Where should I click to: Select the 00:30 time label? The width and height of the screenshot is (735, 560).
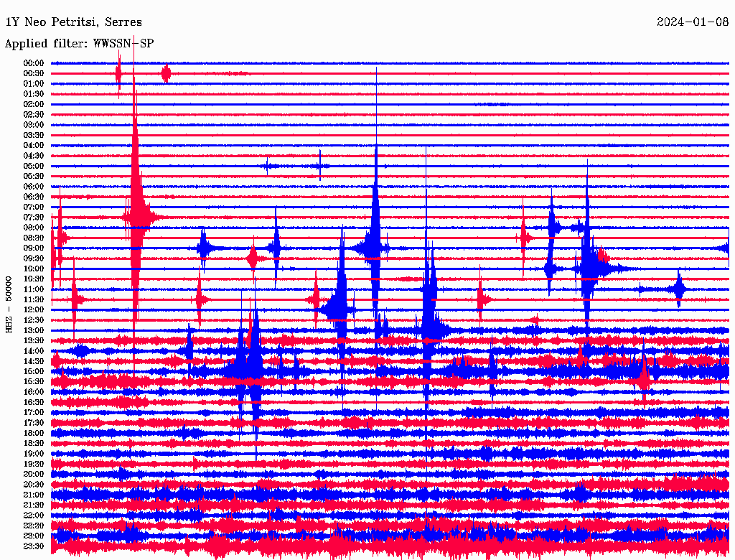[x=34, y=73]
